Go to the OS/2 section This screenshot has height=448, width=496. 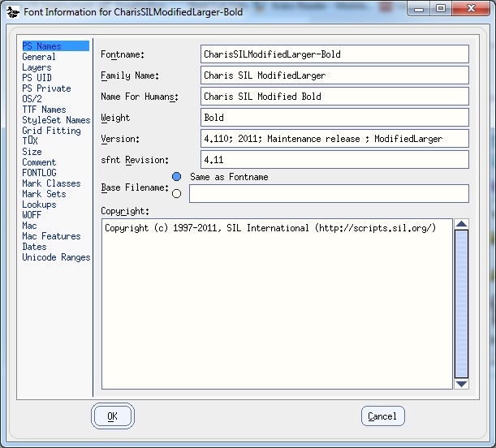click(x=32, y=99)
